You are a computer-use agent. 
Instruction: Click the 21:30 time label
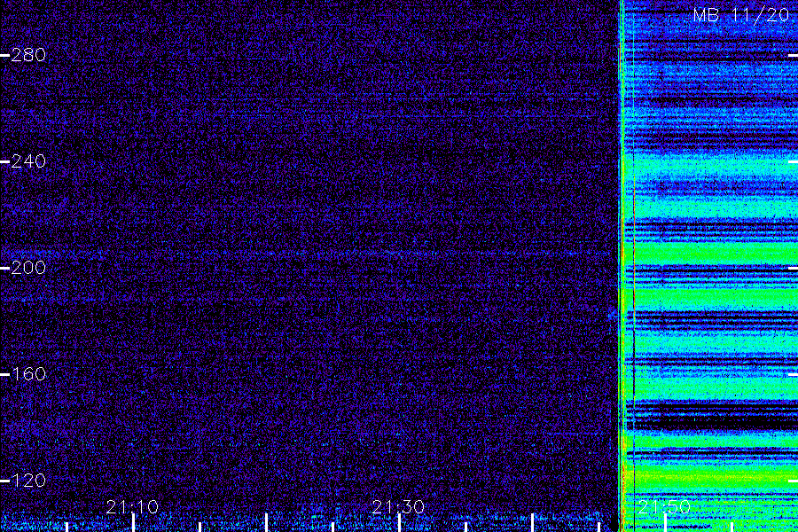click(x=398, y=507)
